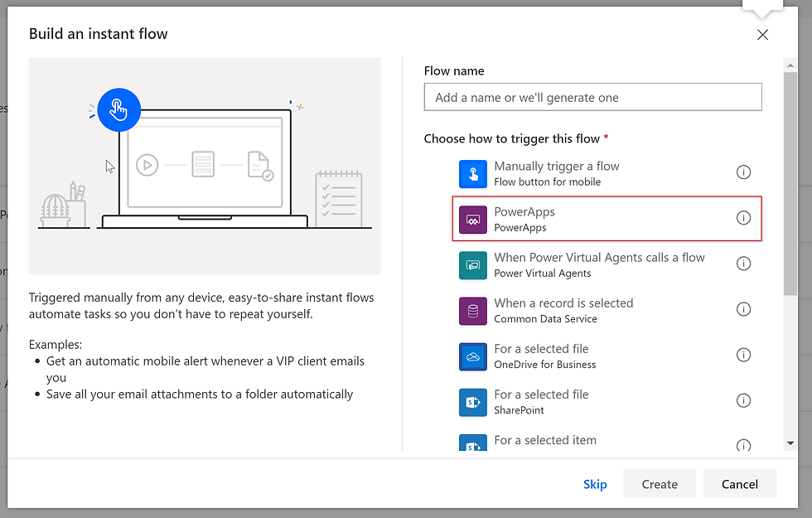The height and width of the screenshot is (518, 812).
Task: Select the Manually trigger a flow icon
Action: [473, 174]
